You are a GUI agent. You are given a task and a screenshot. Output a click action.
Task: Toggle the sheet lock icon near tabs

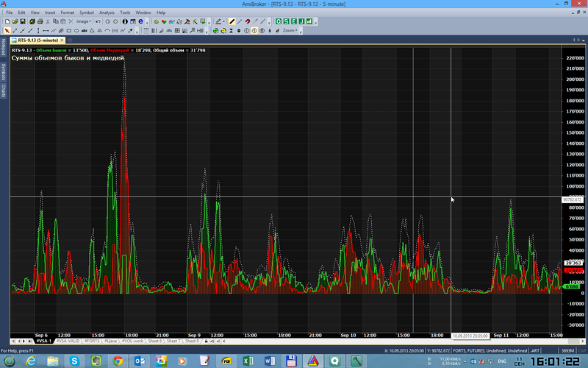tap(207, 341)
